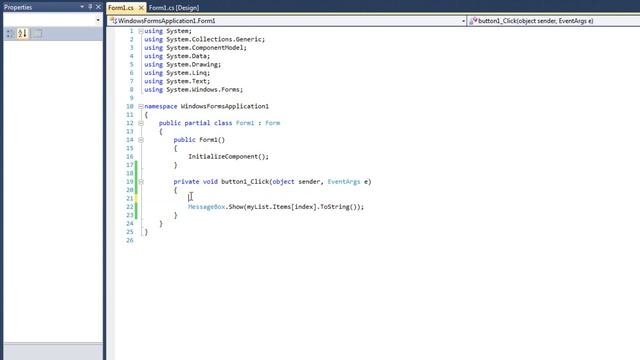640x360 pixels.
Task: Switch to the Form1.cs [Design] tab
Action: (174, 8)
